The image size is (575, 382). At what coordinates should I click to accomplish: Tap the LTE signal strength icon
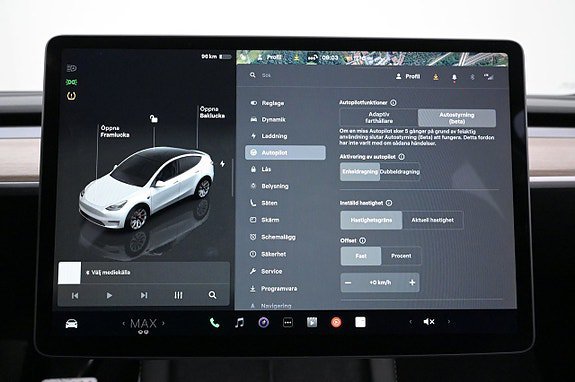489,77
